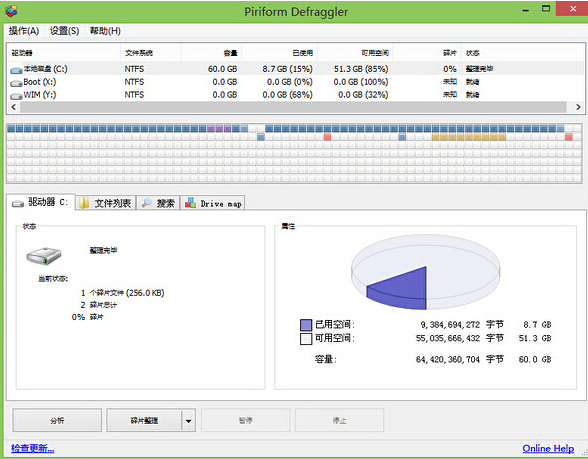Open the 设置(S) menu
Viewport: 588px width, 459px height.
[x=64, y=31]
